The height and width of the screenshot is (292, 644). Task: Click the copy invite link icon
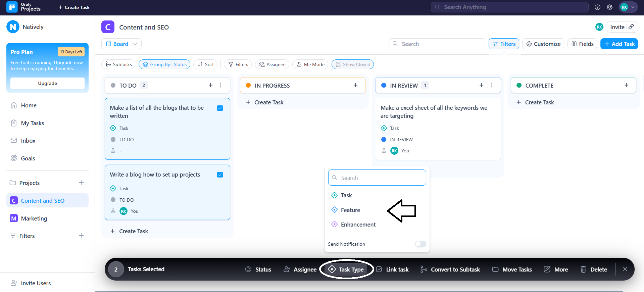point(631,27)
